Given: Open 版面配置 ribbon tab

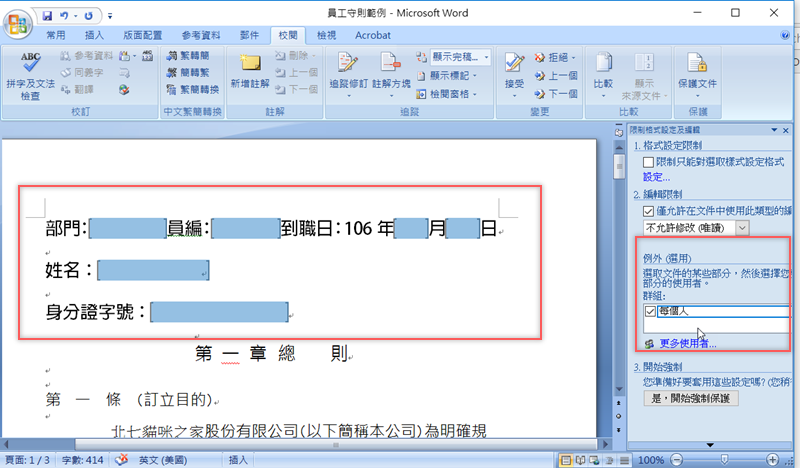Looking at the screenshot, I should [142, 35].
